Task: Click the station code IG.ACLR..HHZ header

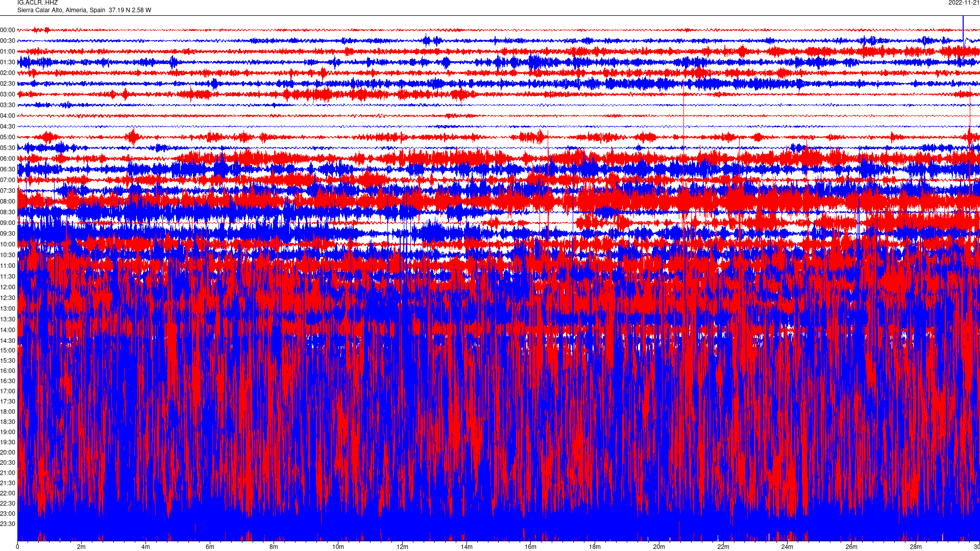Action: point(37,3)
